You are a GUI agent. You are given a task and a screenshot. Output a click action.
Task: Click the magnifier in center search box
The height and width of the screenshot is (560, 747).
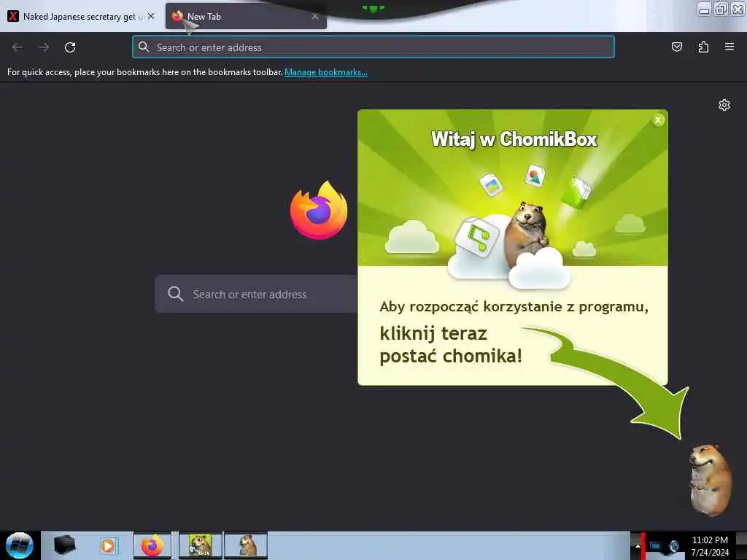[x=175, y=294]
